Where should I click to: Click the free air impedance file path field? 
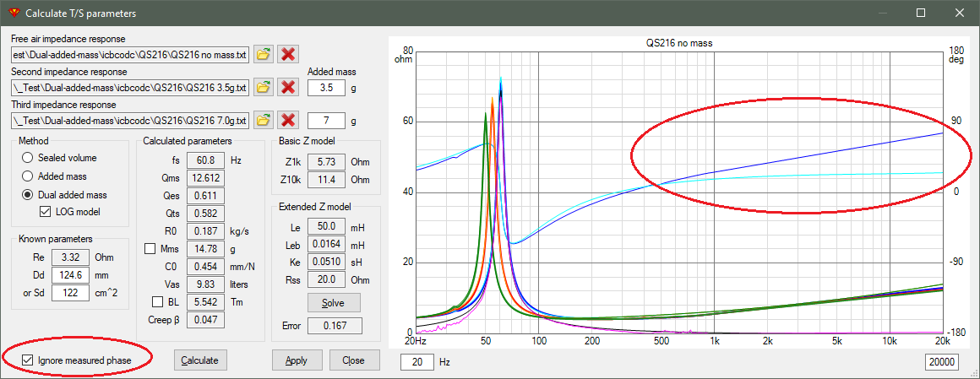tap(131, 54)
